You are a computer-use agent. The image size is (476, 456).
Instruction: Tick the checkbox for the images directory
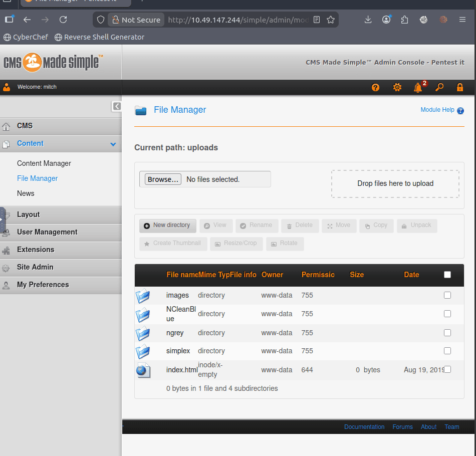[447, 295]
